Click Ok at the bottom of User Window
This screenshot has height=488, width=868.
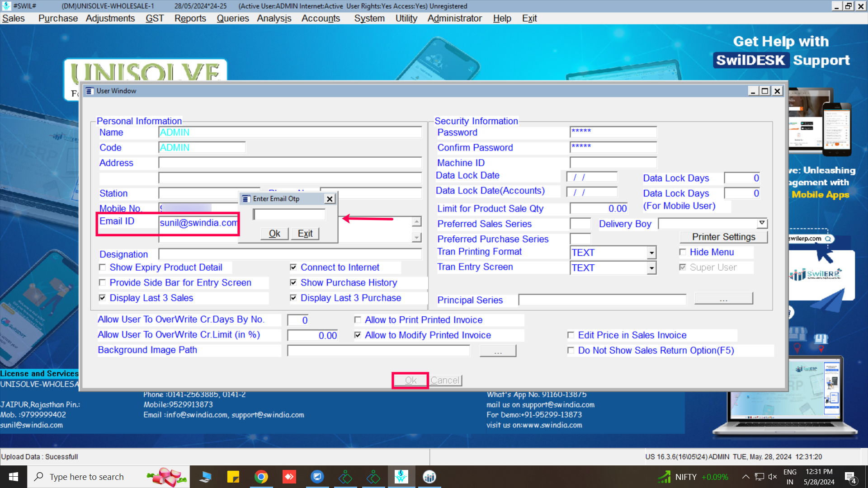[x=410, y=380]
